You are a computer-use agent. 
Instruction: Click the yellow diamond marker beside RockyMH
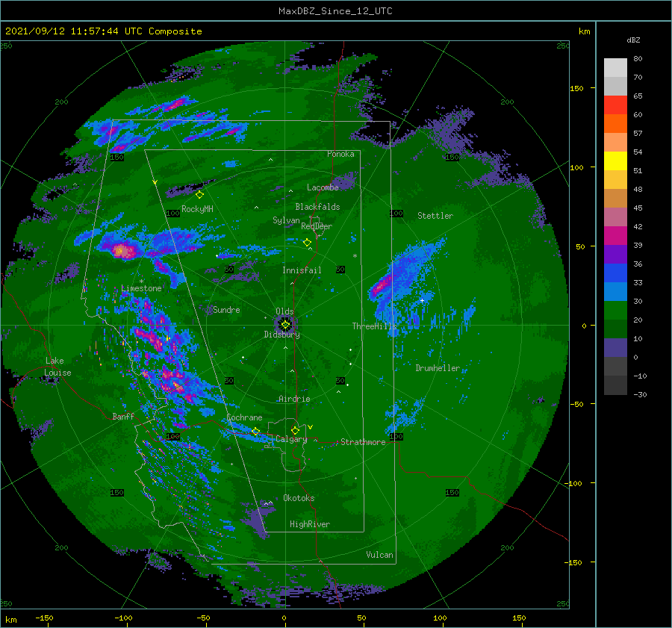(199, 195)
